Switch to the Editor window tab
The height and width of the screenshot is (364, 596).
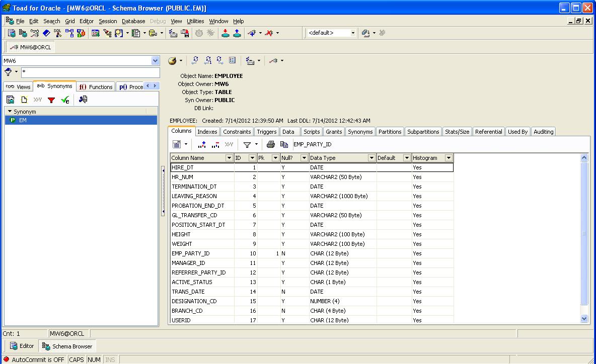pyautogui.click(x=22, y=346)
